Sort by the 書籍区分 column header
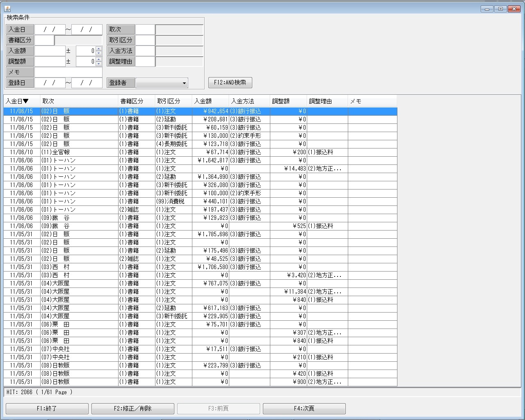This screenshot has height=420, width=525. pos(137,101)
